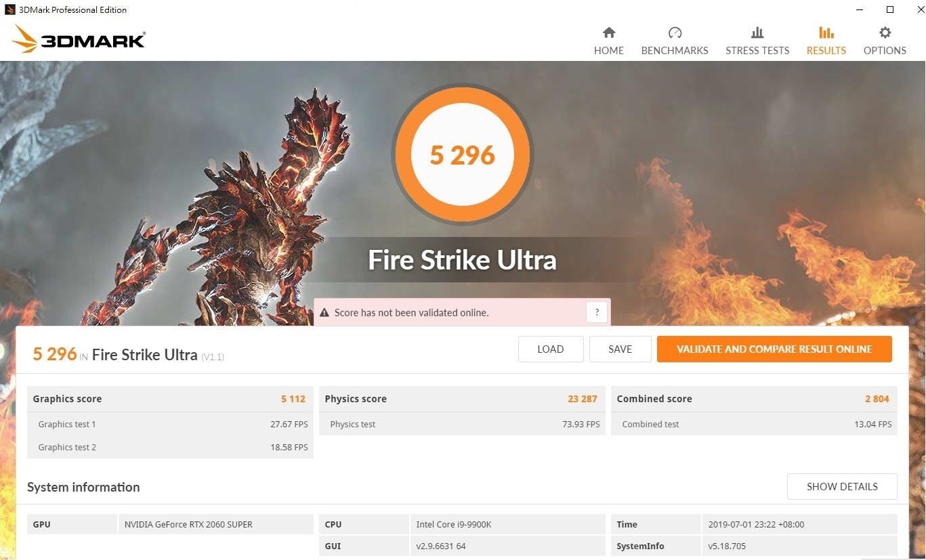Click the Combined score header row

(x=753, y=399)
